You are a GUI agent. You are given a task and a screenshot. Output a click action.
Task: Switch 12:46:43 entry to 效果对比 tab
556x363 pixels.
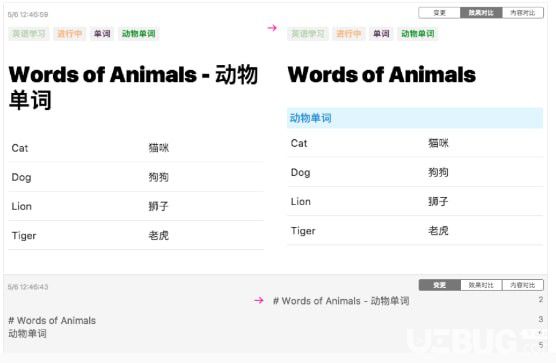click(x=481, y=285)
